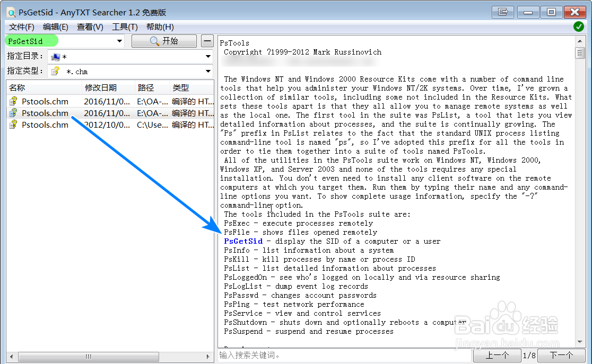Click the PsTools heading text in preview

point(234,43)
